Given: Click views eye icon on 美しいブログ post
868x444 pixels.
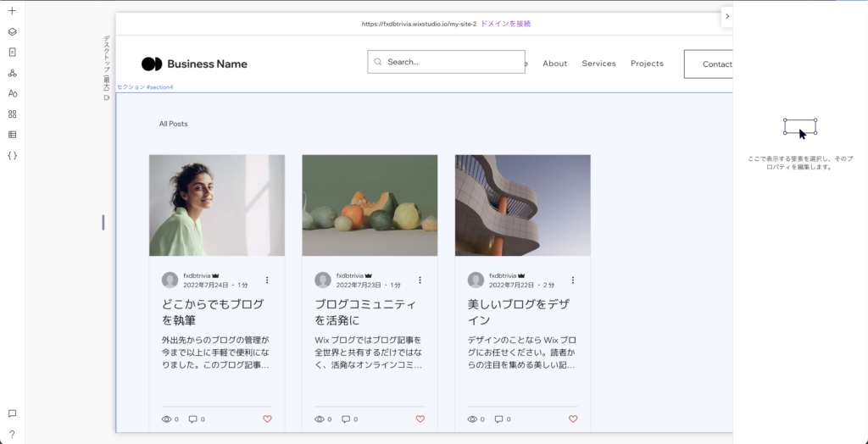Looking at the screenshot, I should coord(472,419).
